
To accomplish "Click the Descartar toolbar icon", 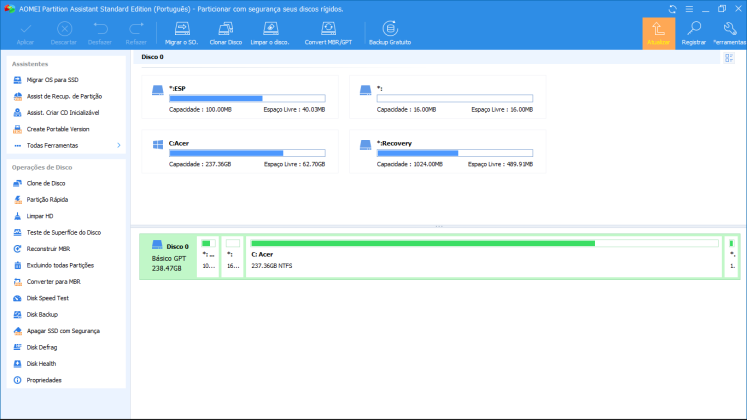I will click(64, 29).
